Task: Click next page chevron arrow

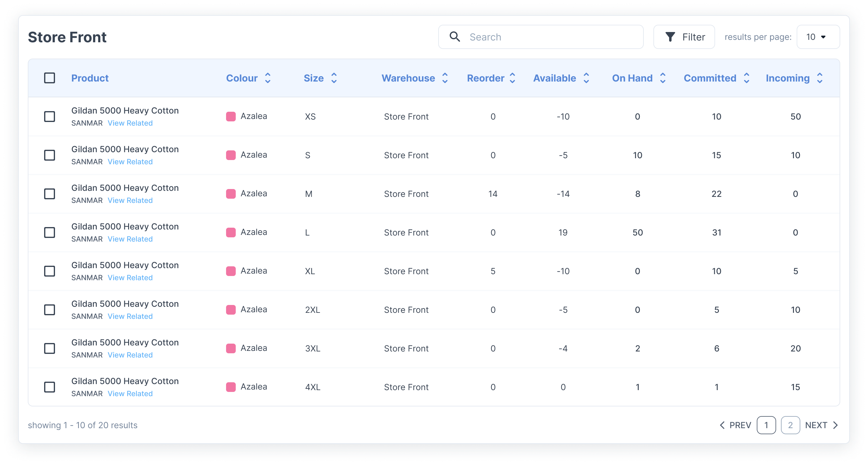Action: tap(835, 425)
